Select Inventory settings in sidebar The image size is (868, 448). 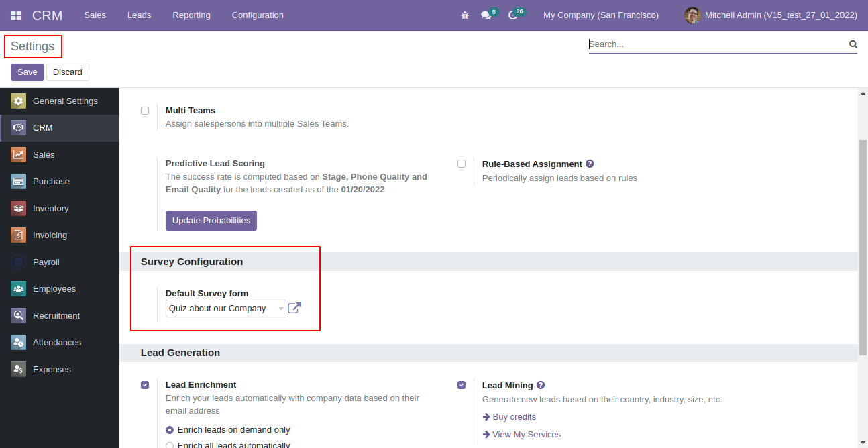(60, 209)
